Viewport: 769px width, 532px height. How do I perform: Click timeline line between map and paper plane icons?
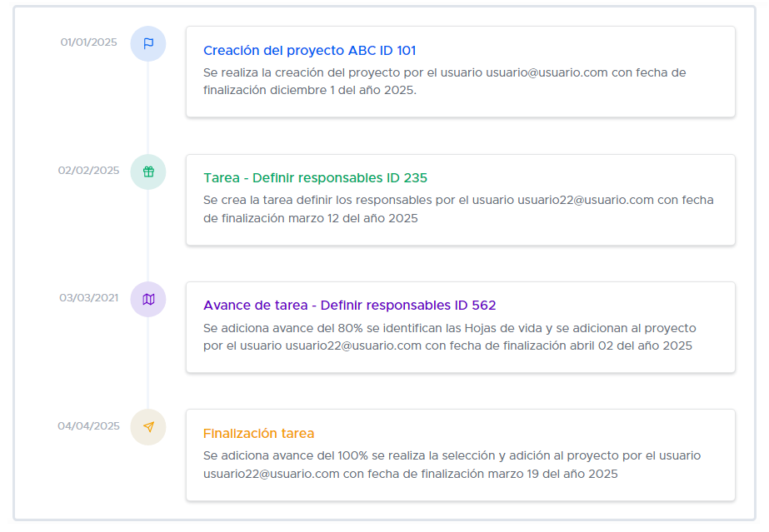(148, 363)
